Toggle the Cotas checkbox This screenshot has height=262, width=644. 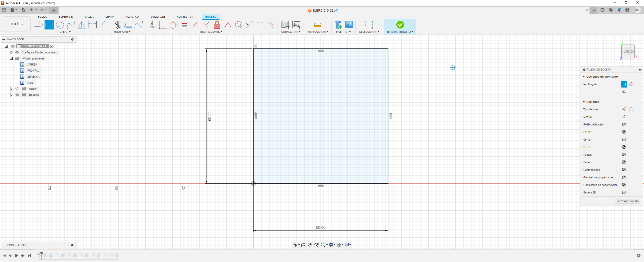pos(624,162)
